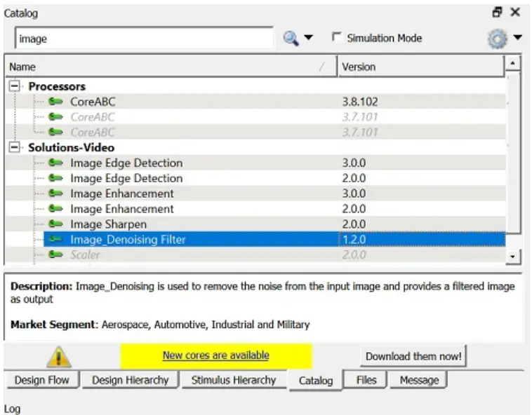Click the search magnifier icon

pos(291,39)
